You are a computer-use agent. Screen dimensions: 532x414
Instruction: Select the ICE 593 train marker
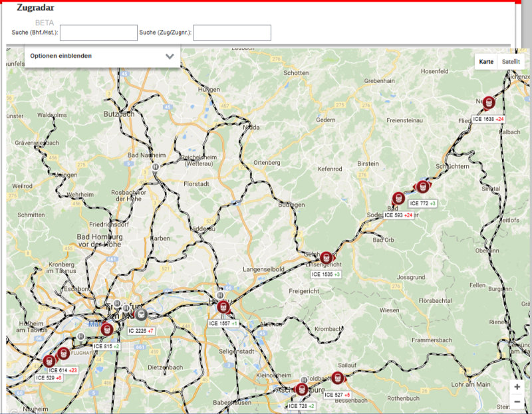click(x=398, y=198)
